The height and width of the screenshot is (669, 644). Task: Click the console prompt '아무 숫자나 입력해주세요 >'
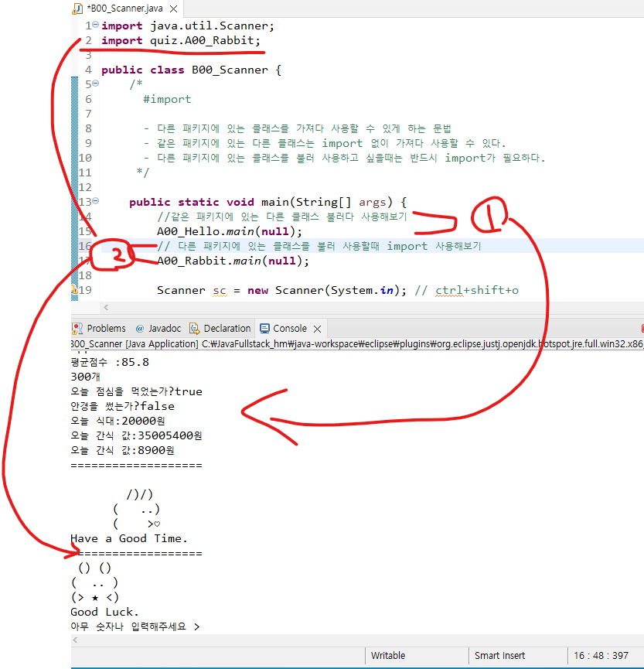pos(135,626)
